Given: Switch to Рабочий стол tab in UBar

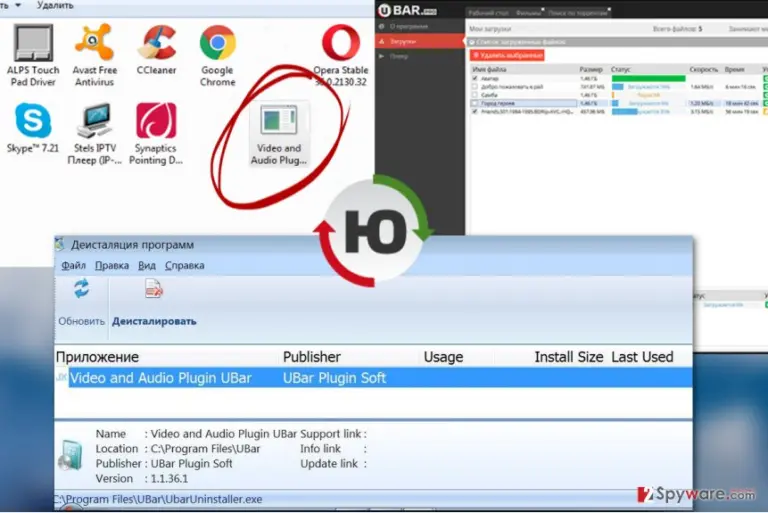Looking at the screenshot, I should [488, 13].
